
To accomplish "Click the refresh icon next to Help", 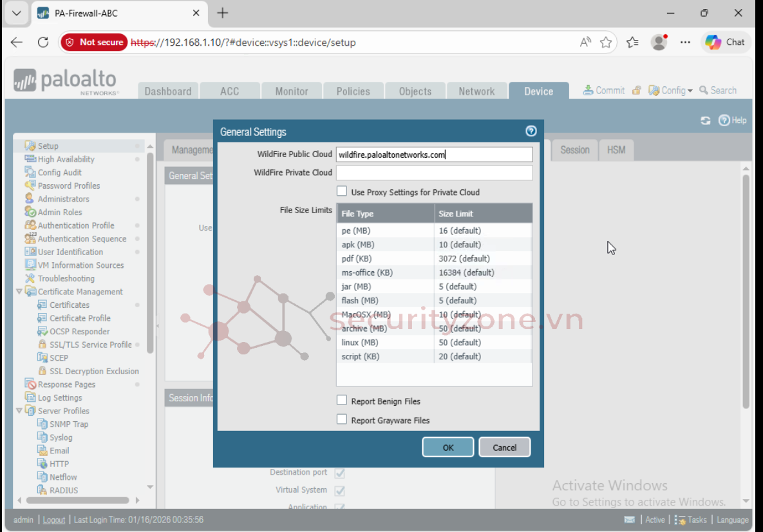I will click(706, 120).
